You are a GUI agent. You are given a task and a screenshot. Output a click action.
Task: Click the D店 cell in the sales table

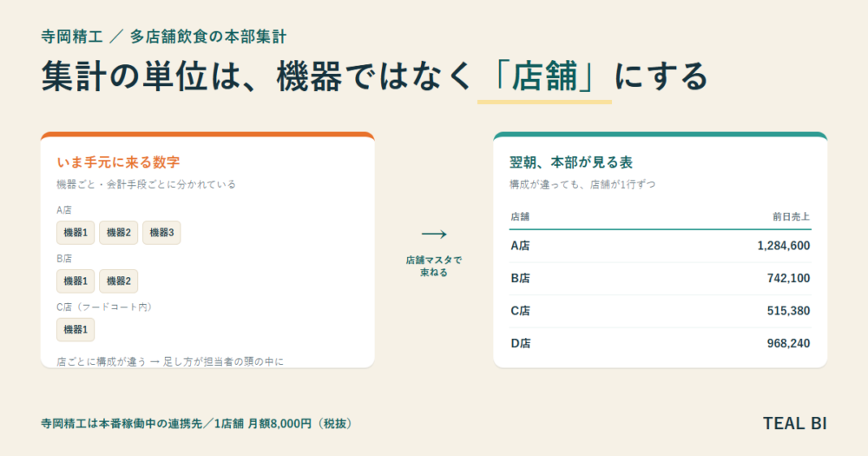click(520, 344)
